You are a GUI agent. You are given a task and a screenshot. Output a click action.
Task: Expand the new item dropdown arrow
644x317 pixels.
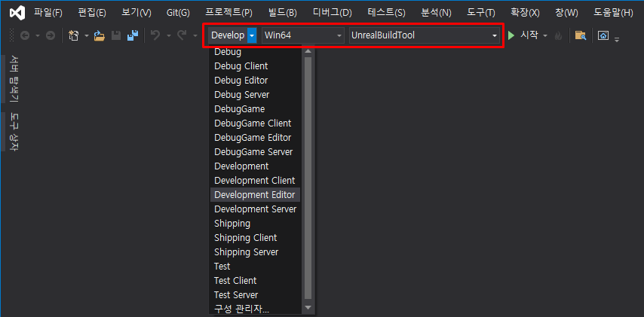tap(87, 36)
